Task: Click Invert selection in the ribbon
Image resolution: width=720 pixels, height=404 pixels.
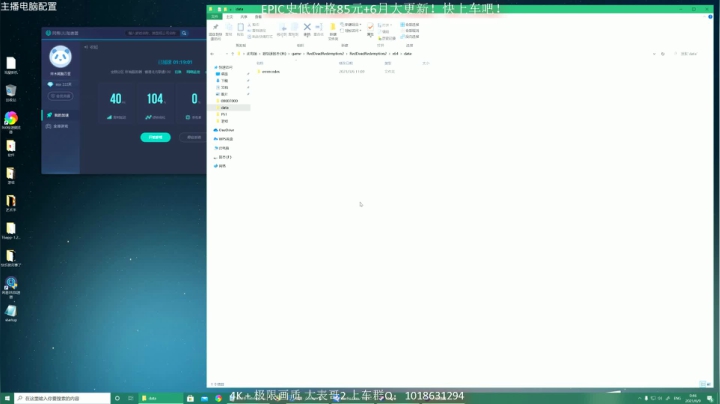Action: [x=410, y=36]
